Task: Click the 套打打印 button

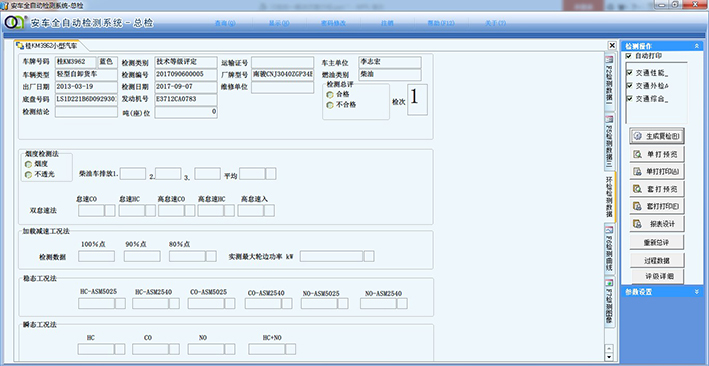Action: click(x=657, y=206)
